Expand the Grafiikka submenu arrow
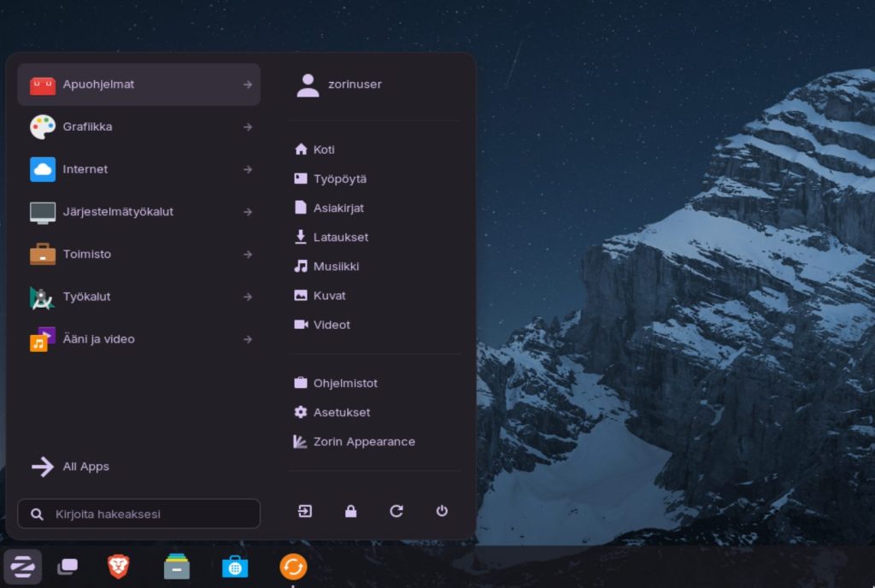Screen dimensions: 875x588 tap(248, 127)
